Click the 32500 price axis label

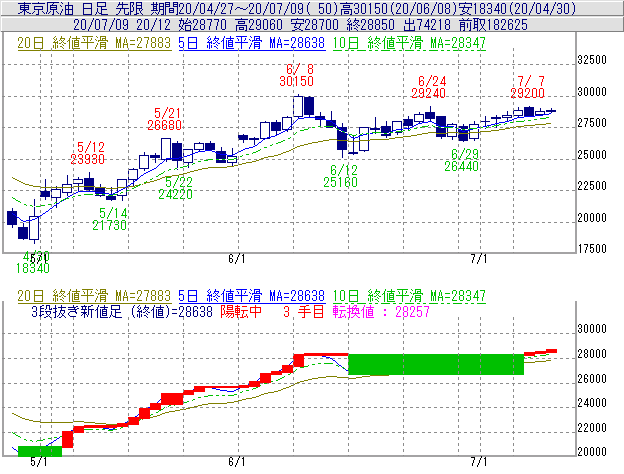592,60
